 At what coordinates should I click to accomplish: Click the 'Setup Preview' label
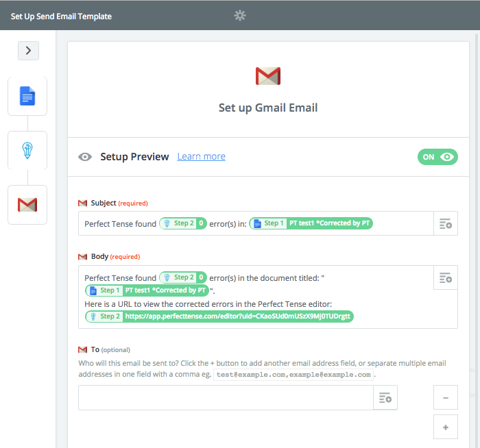coord(134,157)
